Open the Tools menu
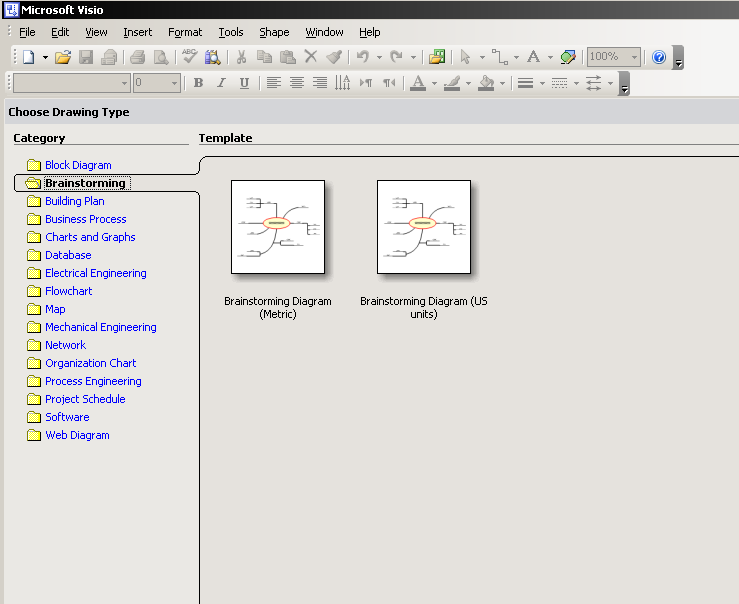Screen dimensions: 739x604 pyautogui.click(x=231, y=32)
